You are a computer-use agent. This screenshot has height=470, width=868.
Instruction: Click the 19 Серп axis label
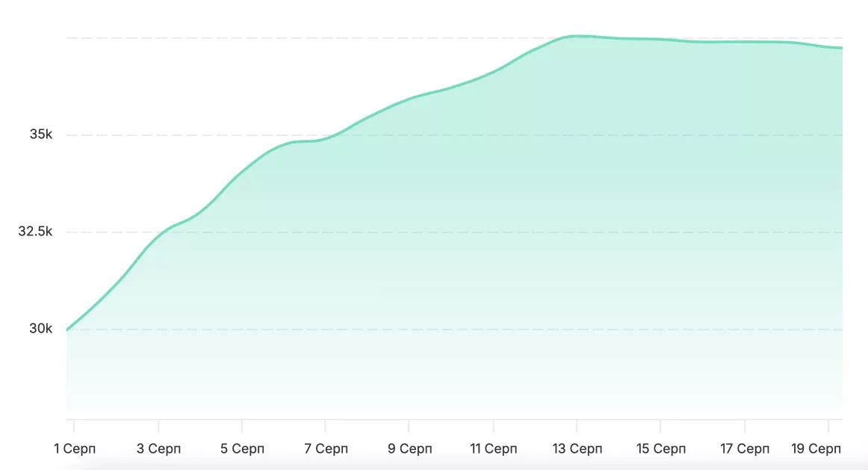coord(816,448)
